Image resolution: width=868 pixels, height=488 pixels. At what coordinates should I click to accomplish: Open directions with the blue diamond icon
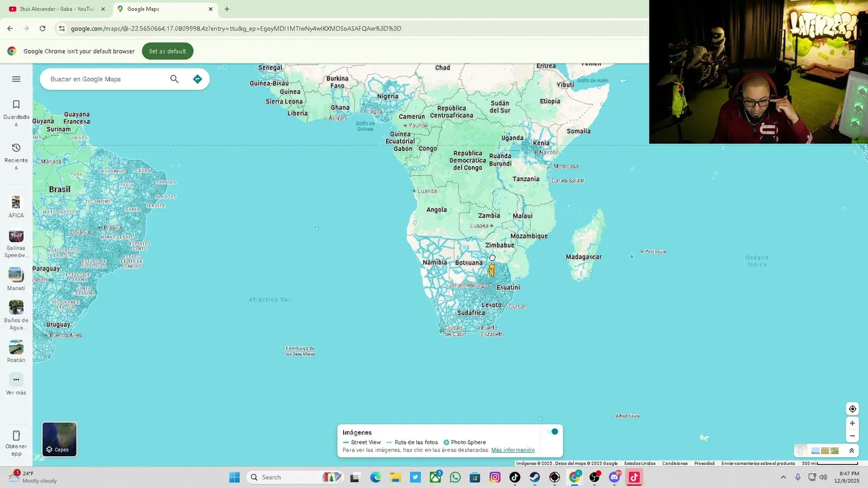[197, 79]
